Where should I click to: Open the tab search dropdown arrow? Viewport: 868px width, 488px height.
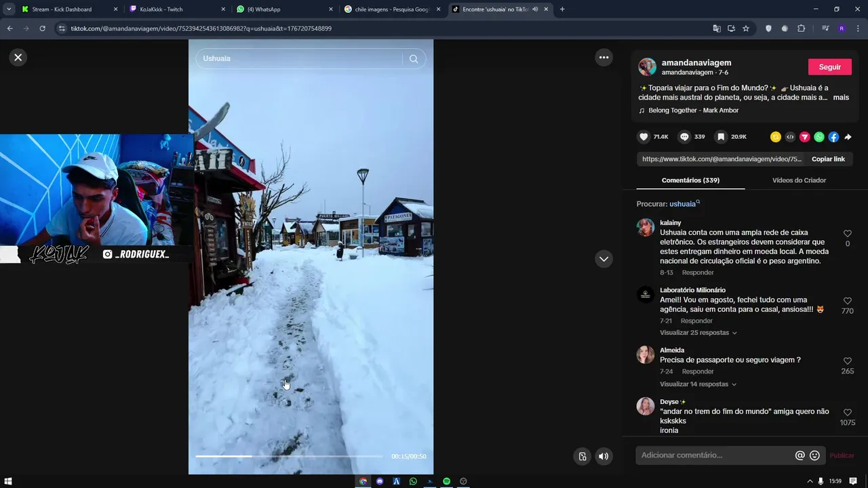click(x=8, y=9)
